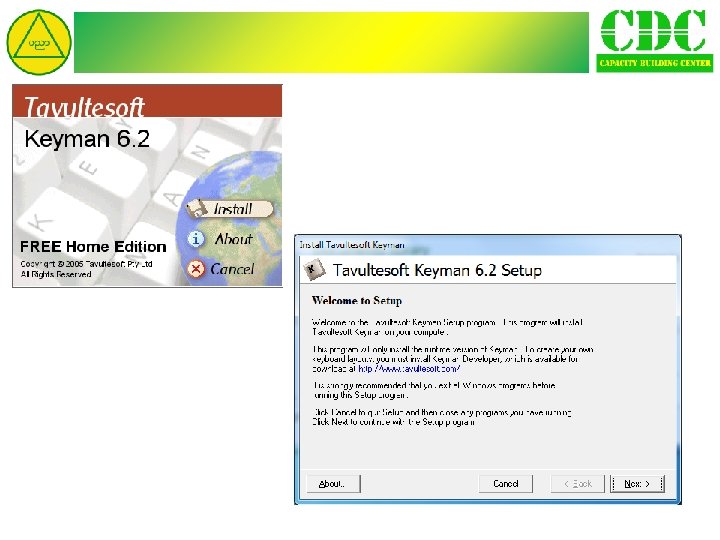Image resolution: width=720 pixels, height=540 pixels.
Task: Click the floppy disk Install icon
Action: tap(197, 208)
